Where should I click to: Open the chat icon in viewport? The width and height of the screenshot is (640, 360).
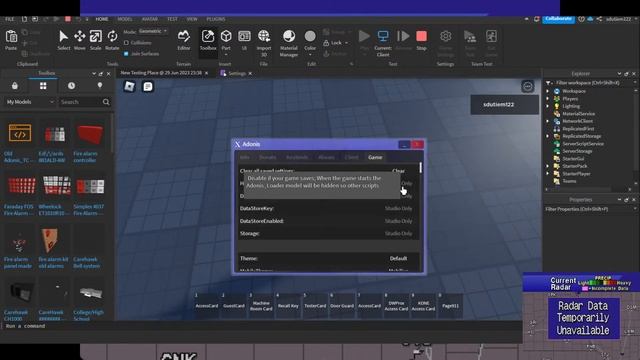pos(148,86)
